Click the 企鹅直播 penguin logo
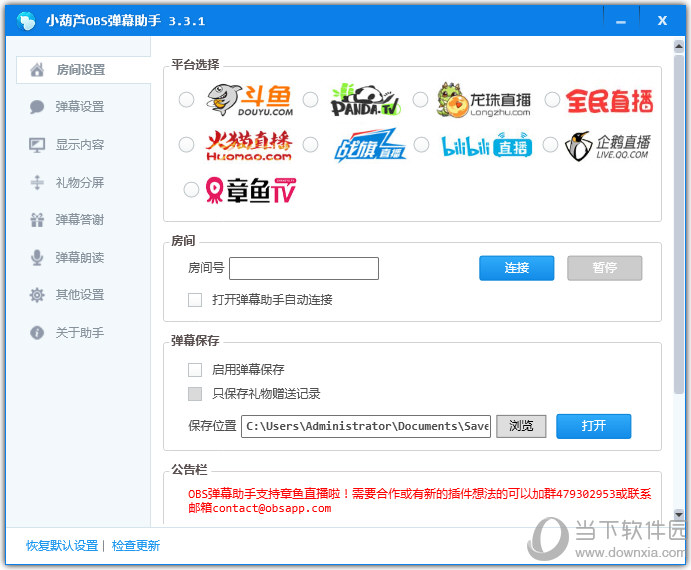Image resolution: width=691 pixels, height=570 pixels. (608, 146)
